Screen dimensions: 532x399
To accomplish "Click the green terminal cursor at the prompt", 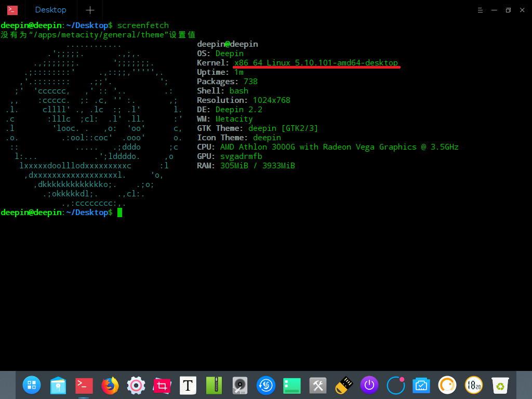I will coord(121,212).
